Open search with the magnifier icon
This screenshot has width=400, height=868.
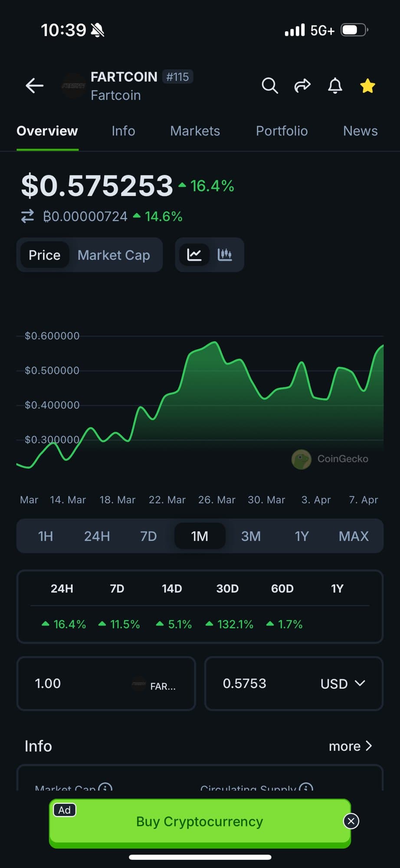pos(269,85)
